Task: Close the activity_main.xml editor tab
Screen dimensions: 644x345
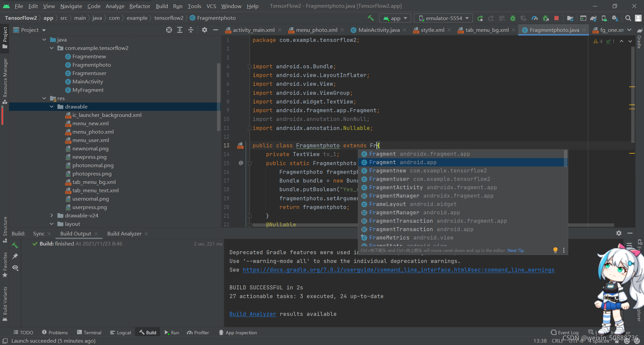Action: (280, 30)
